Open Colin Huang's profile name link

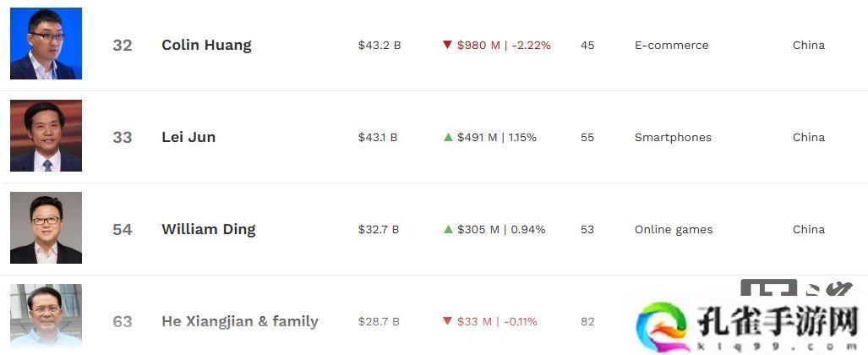coord(206,46)
